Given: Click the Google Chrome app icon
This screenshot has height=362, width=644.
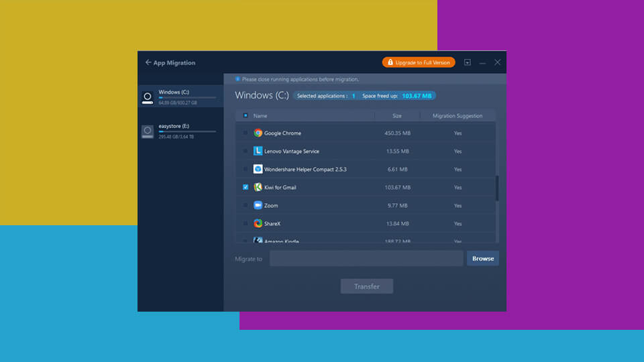Looking at the screenshot, I should pyautogui.click(x=258, y=133).
